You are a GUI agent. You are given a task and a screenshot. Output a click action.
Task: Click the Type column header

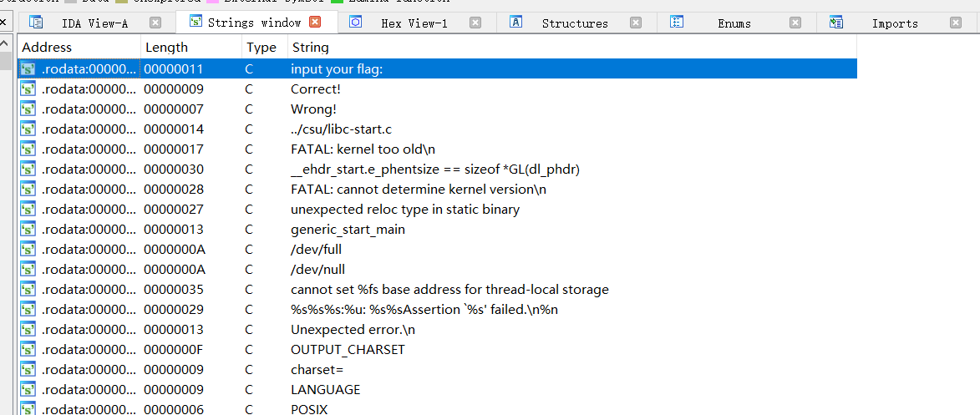tap(262, 48)
